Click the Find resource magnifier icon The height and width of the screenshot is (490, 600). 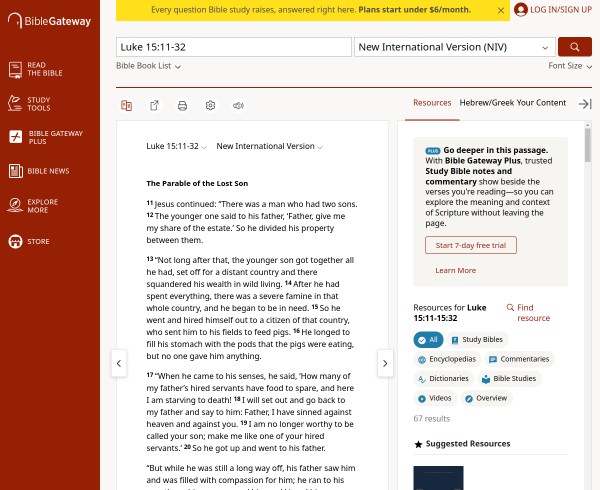(x=510, y=308)
